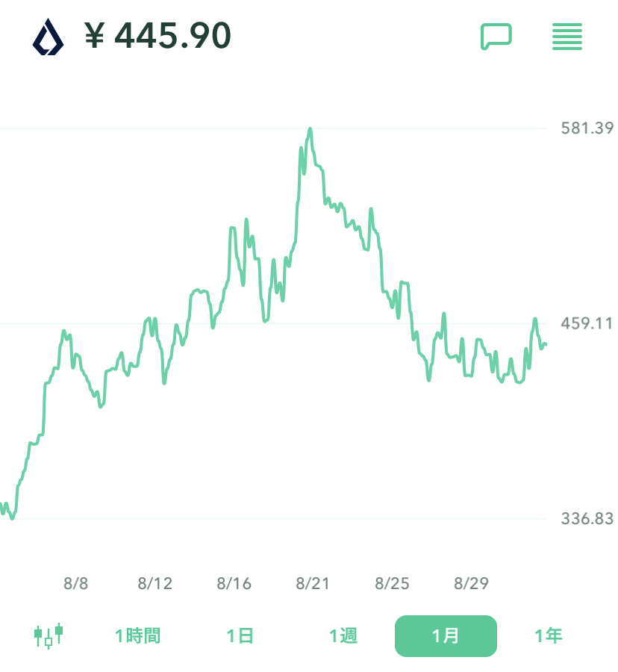Switch to candlestick chart view

coord(49,636)
